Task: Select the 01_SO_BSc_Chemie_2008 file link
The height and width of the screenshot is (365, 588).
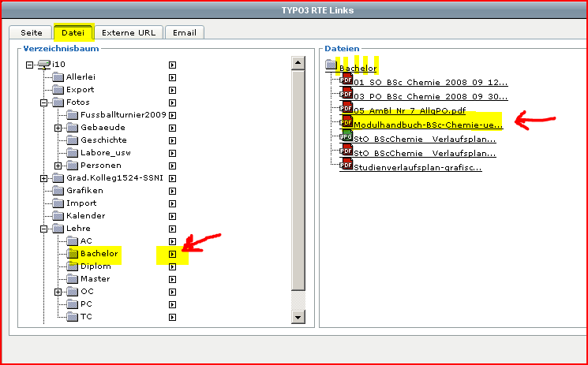Action: 430,82
